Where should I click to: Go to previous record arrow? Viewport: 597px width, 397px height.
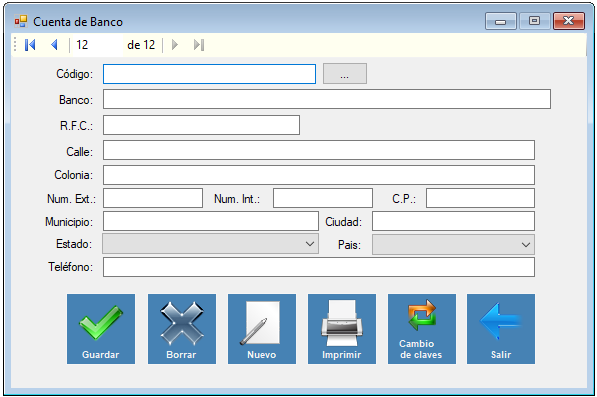[54, 45]
